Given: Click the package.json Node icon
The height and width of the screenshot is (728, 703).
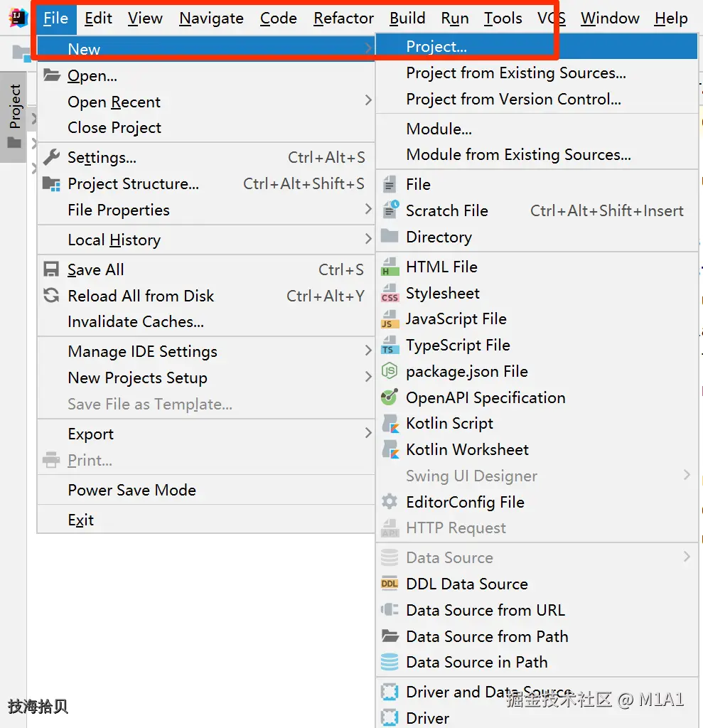Looking at the screenshot, I should pos(390,371).
